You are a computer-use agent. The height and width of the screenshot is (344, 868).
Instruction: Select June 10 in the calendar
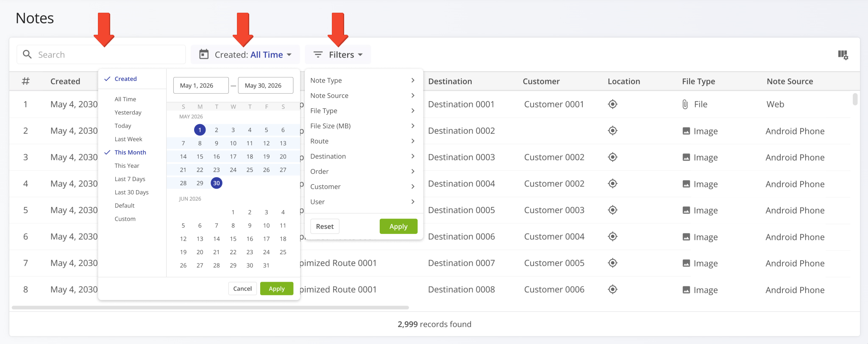point(266,225)
